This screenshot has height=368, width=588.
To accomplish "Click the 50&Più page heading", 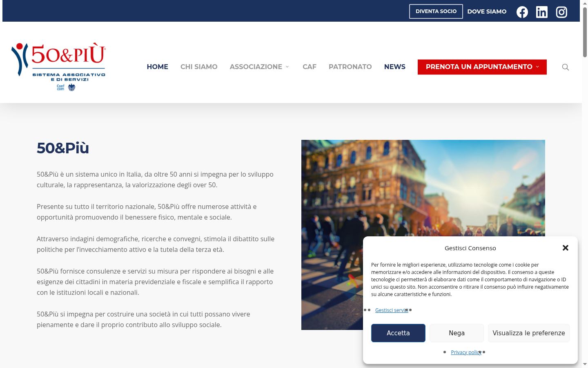I will (63, 148).
